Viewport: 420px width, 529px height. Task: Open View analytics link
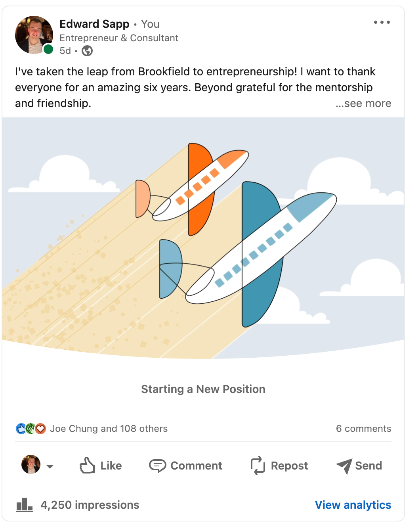tap(353, 505)
